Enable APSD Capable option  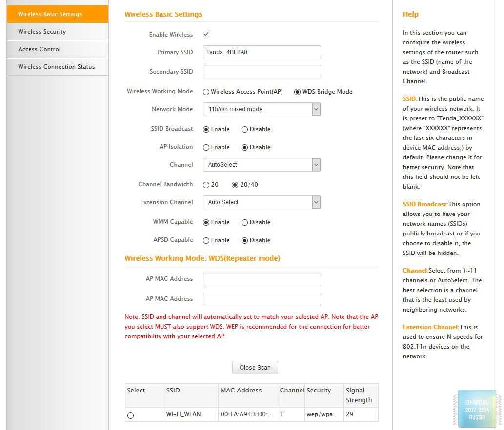click(x=206, y=240)
